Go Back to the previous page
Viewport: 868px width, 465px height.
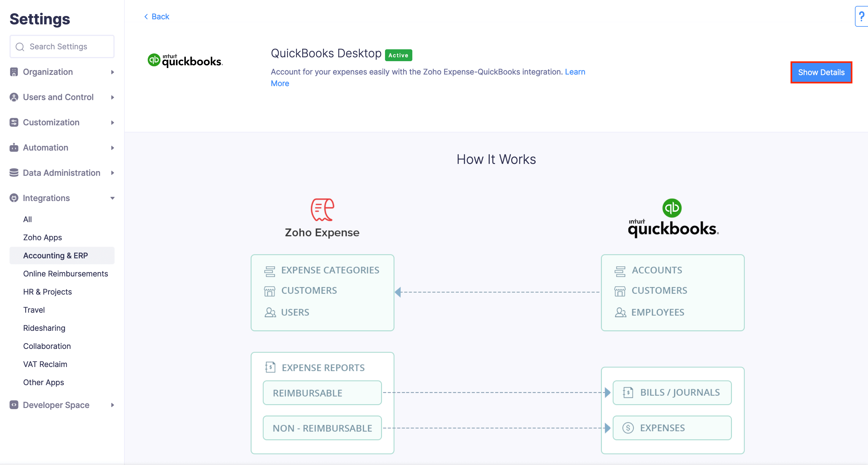pyautogui.click(x=157, y=17)
